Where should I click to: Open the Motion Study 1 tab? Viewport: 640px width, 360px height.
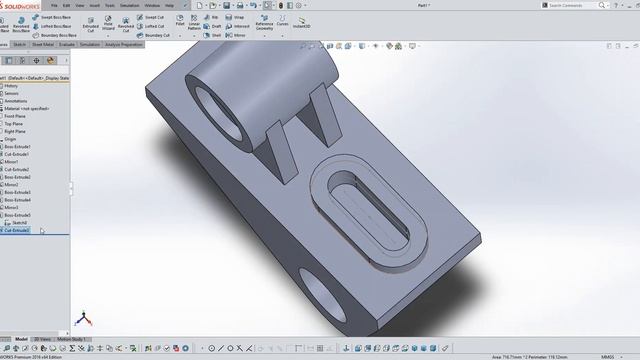[71, 339]
